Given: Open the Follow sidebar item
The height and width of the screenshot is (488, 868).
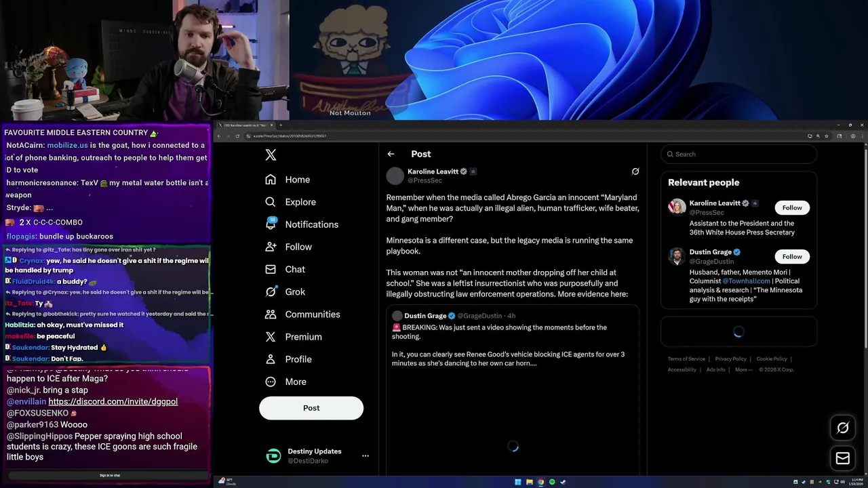Looking at the screenshot, I should [x=288, y=247].
